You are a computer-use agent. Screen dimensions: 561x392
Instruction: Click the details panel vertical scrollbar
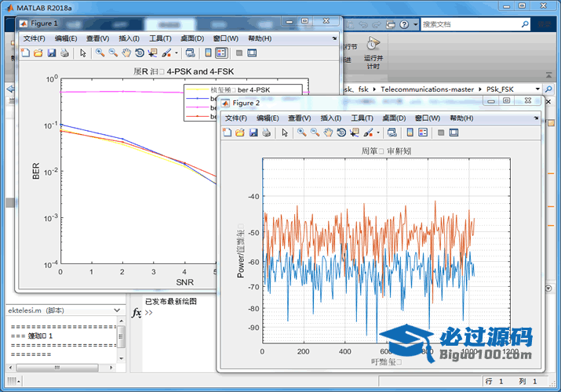tap(122, 336)
